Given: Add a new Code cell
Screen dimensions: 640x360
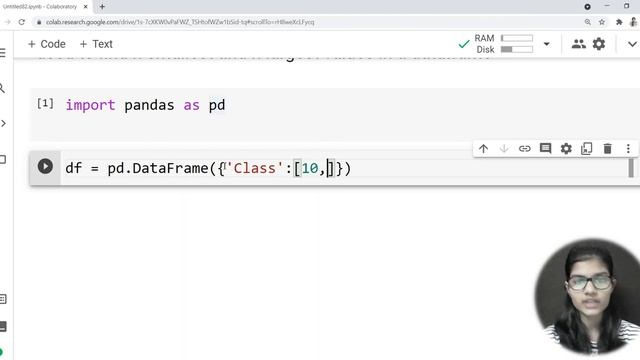Looking at the screenshot, I should point(47,44).
